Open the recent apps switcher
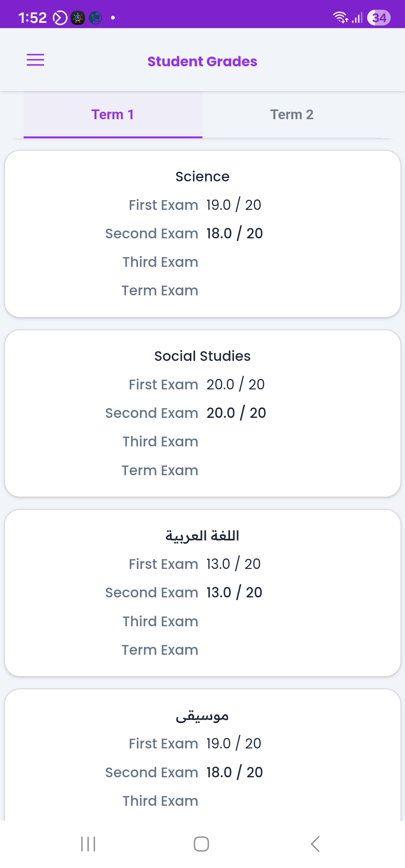The image size is (405, 868). 88,844
